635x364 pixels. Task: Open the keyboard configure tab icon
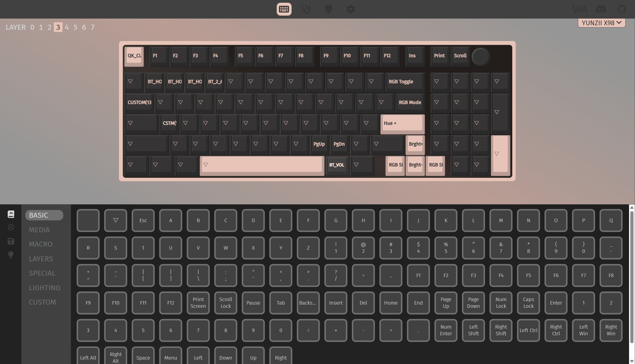284,9
